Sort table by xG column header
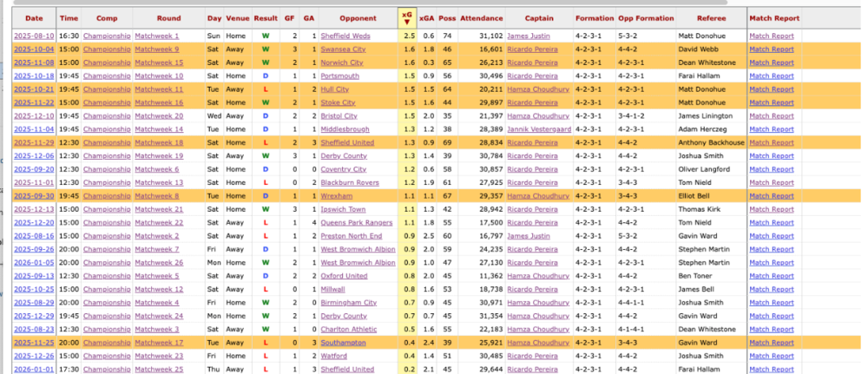This screenshot has width=868, height=374. (x=407, y=18)
